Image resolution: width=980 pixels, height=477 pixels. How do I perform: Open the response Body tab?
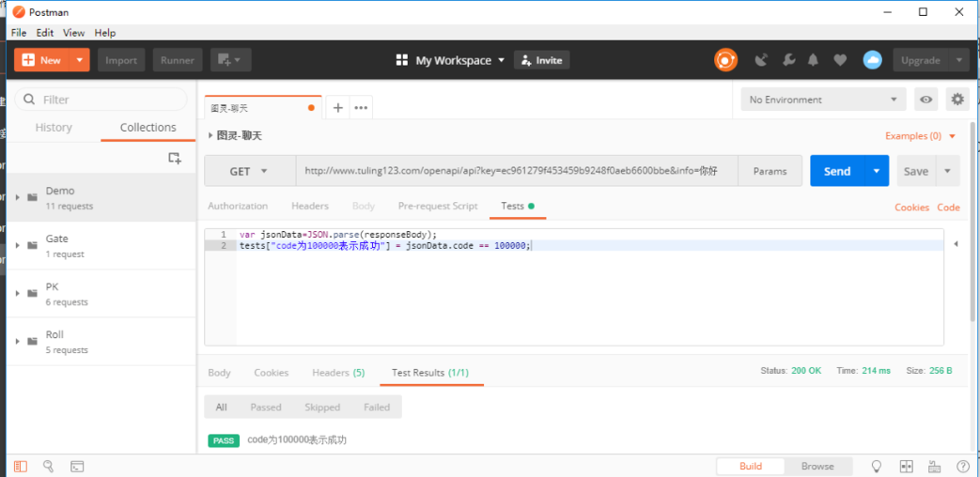click(x=219, y=373)
